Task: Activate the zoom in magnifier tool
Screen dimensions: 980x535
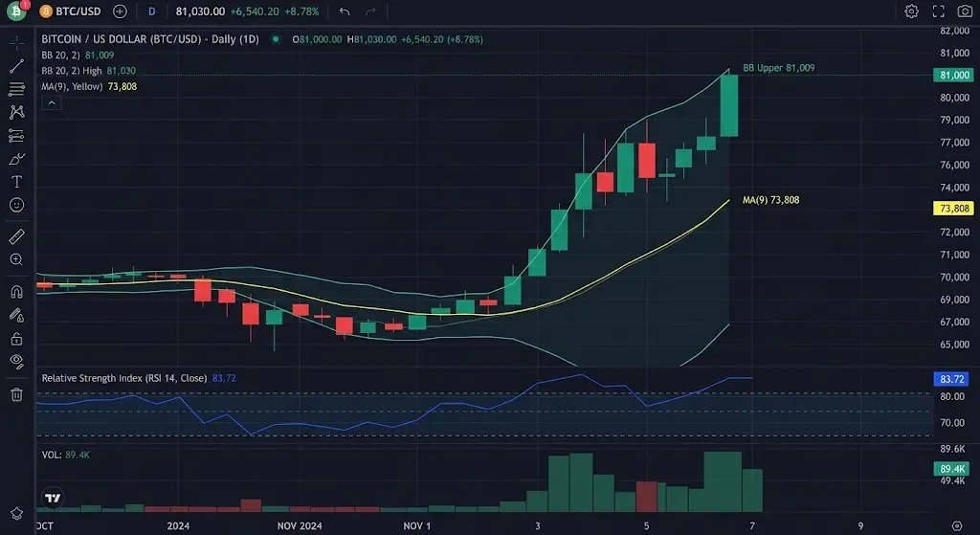Action: (x=17, y=259)
